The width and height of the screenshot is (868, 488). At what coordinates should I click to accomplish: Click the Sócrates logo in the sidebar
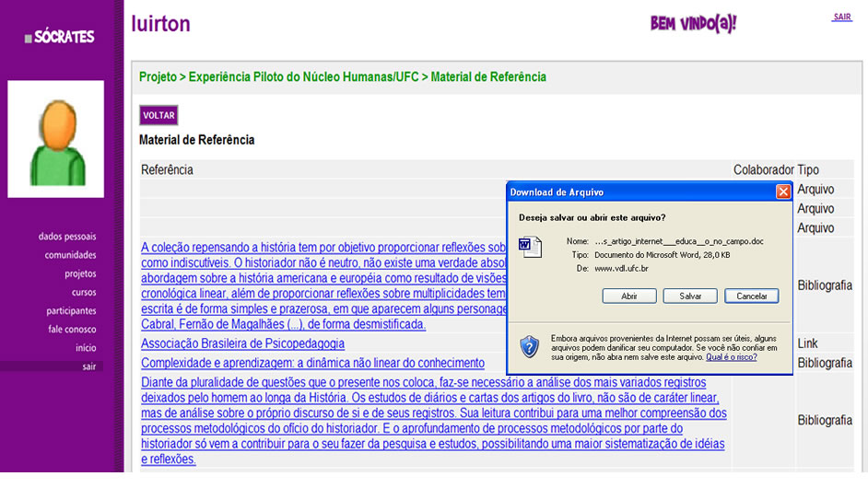60,38
